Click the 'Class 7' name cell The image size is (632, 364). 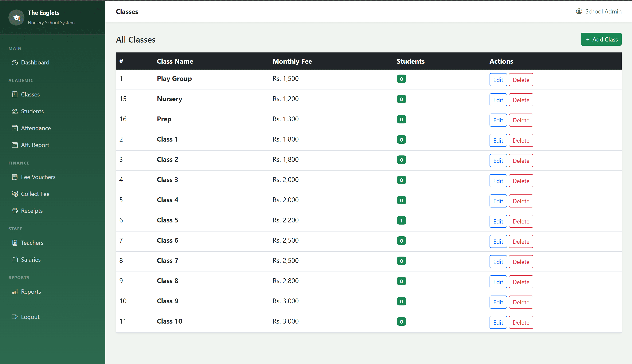point(167,261)
